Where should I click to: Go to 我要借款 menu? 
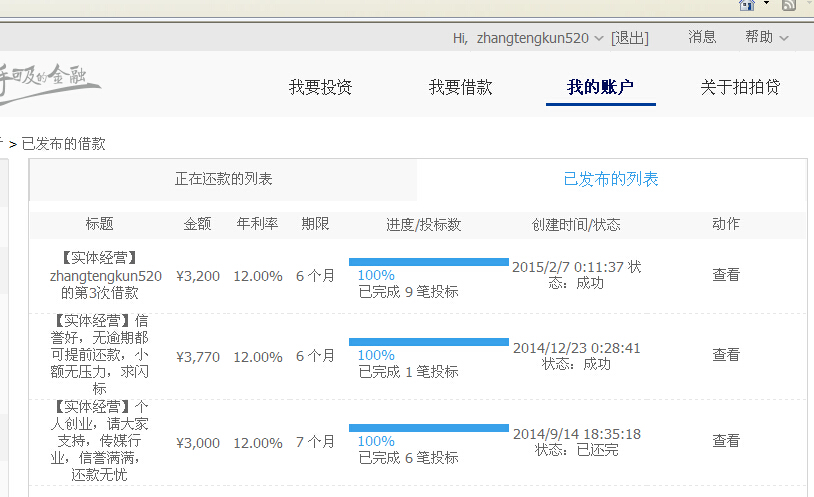pos(460,87)
